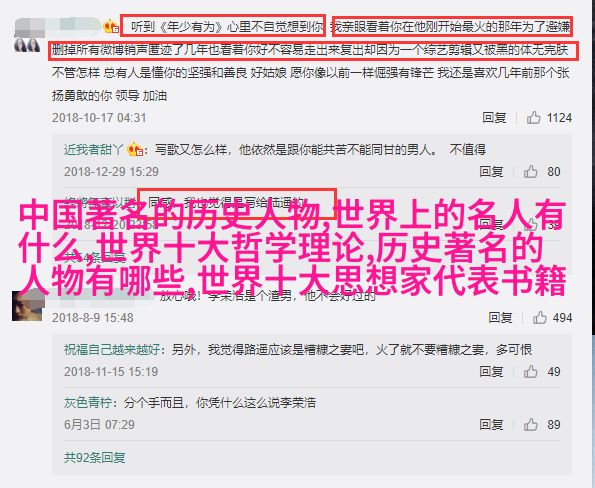Image resolution: width=595 pixels, height=488 pixels.
Task: Click 回复 on 近我者甜丫's reply
Action: tap(491, 172)
